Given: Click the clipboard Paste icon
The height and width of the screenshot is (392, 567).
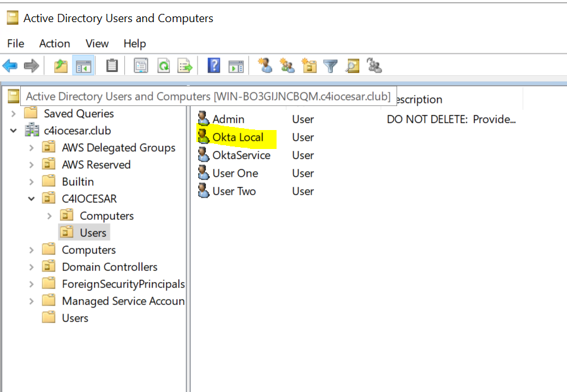Looking at the screenshot, I should 112,66.
